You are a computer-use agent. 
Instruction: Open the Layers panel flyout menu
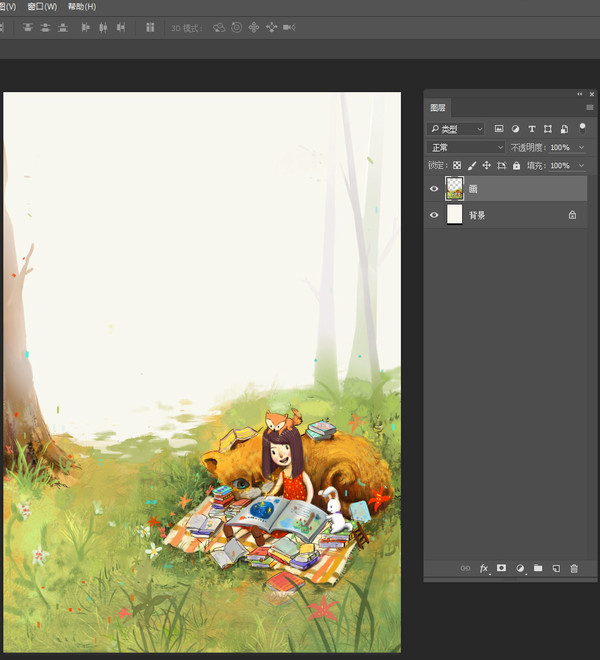pyautogui.click(x=590, y=108)
